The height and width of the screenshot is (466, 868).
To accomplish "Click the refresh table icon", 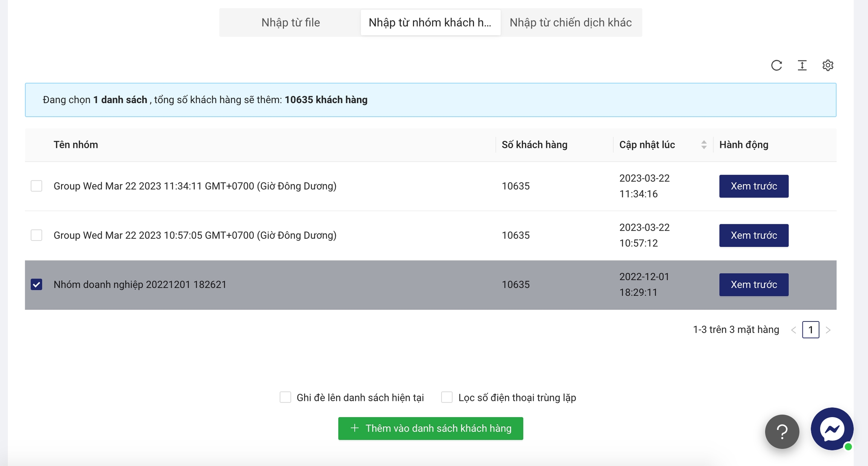I will tap(776, 65).
